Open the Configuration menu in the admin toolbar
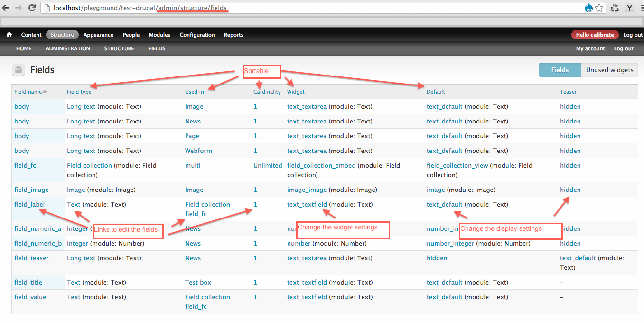The image size is (644, 323). pos(197,34)
